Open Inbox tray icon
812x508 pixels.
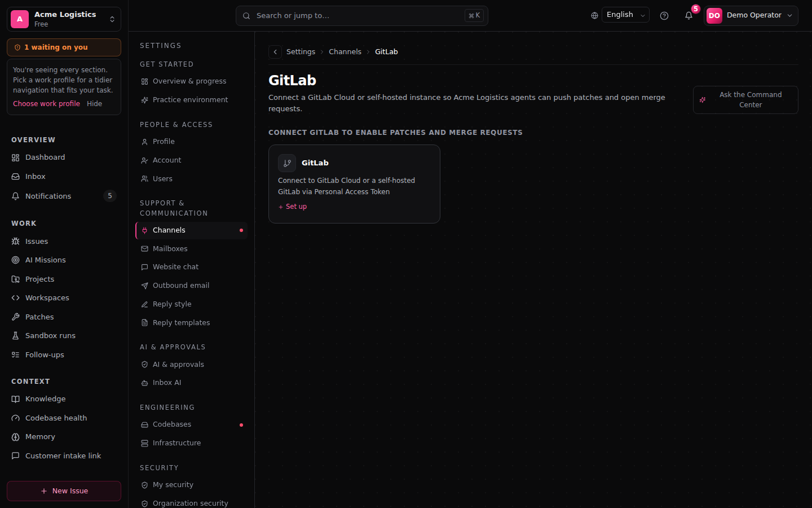16,177
